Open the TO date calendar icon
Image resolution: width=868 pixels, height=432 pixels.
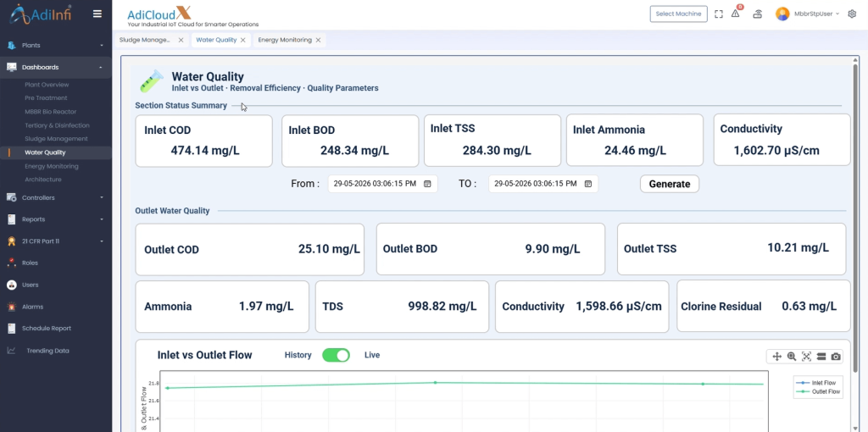[x=588, y=184]
